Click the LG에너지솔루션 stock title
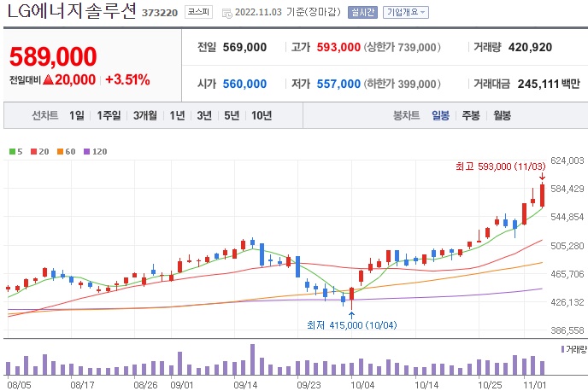 (71, 11)
